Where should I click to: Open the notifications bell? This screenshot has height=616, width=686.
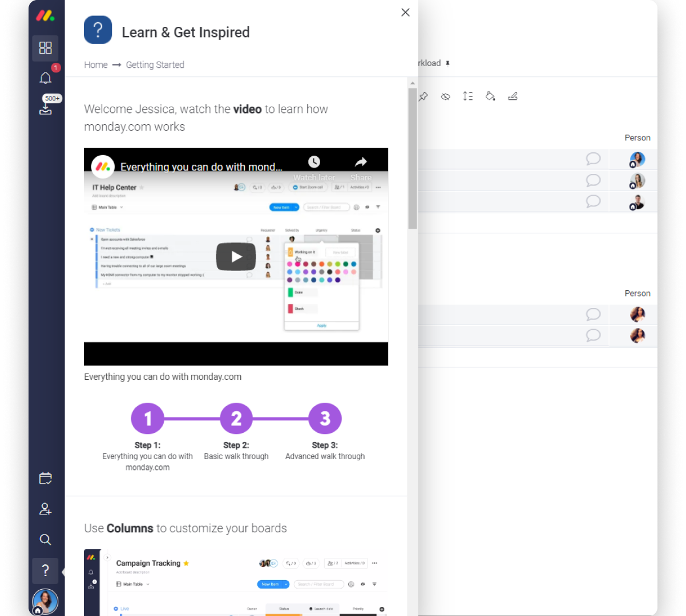point(46,78)
